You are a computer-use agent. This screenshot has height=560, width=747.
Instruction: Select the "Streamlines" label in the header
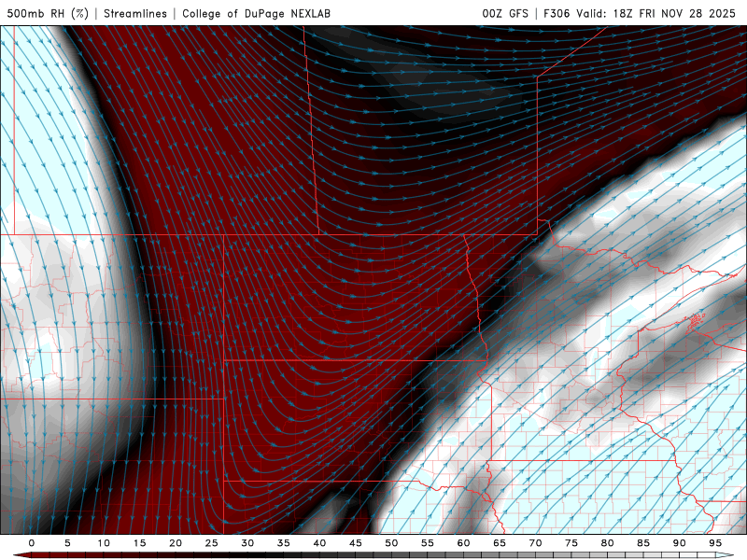(x=135, y=13)
